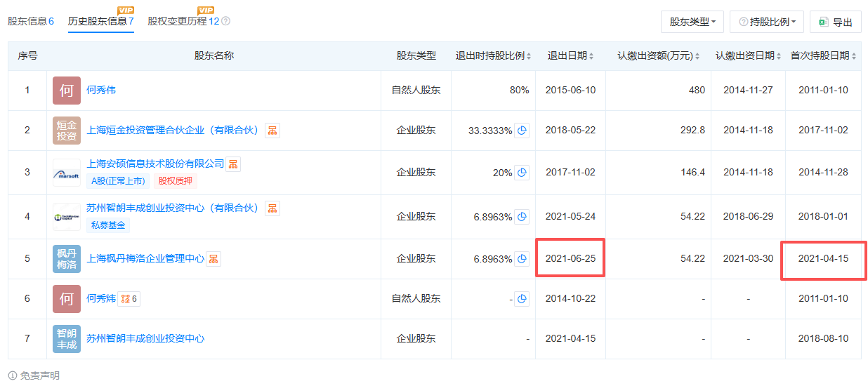
Task: Switch to 股权变更历程 tab
Action: (183, 21)
